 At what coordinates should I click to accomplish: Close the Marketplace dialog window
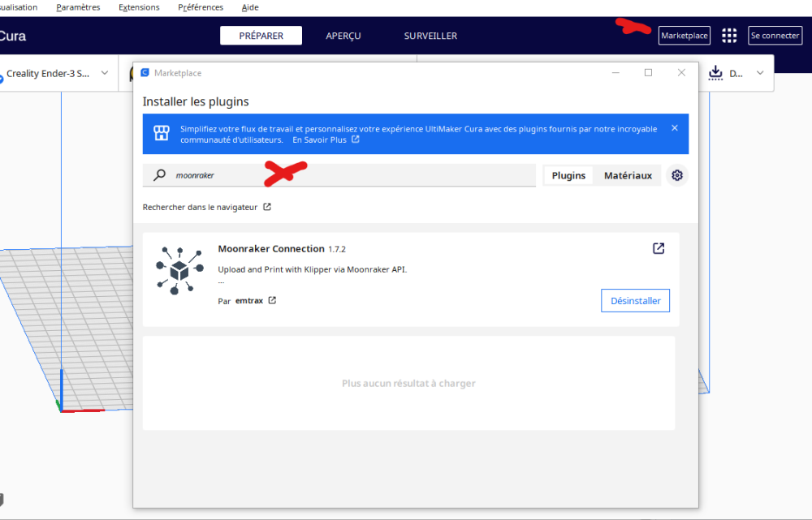pyautogui.click(x=681, y=72)
